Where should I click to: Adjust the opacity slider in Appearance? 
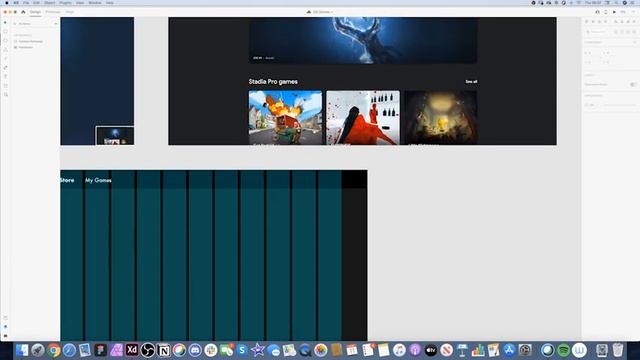pyautogui.click(x=620, y=105)
